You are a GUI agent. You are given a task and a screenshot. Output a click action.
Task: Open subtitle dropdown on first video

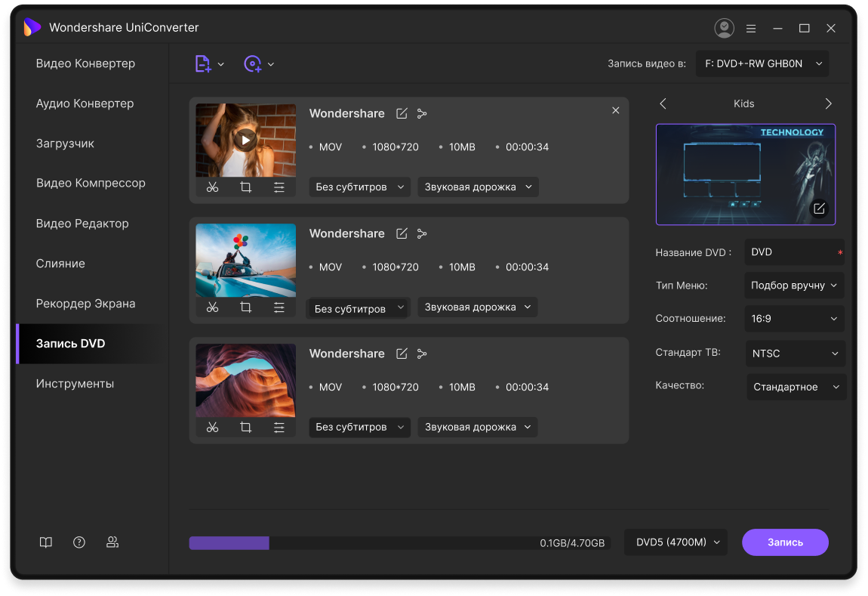(360, 187)
